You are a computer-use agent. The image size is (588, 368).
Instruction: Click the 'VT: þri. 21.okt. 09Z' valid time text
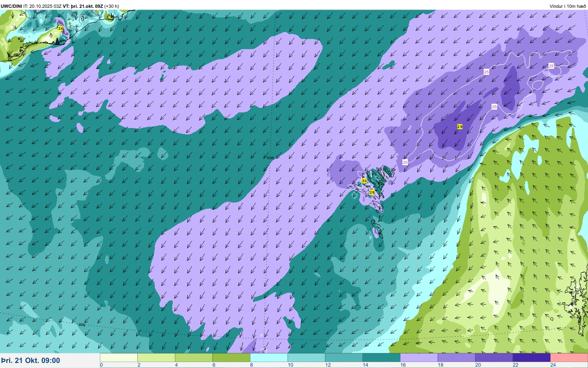tap(83, 6)
